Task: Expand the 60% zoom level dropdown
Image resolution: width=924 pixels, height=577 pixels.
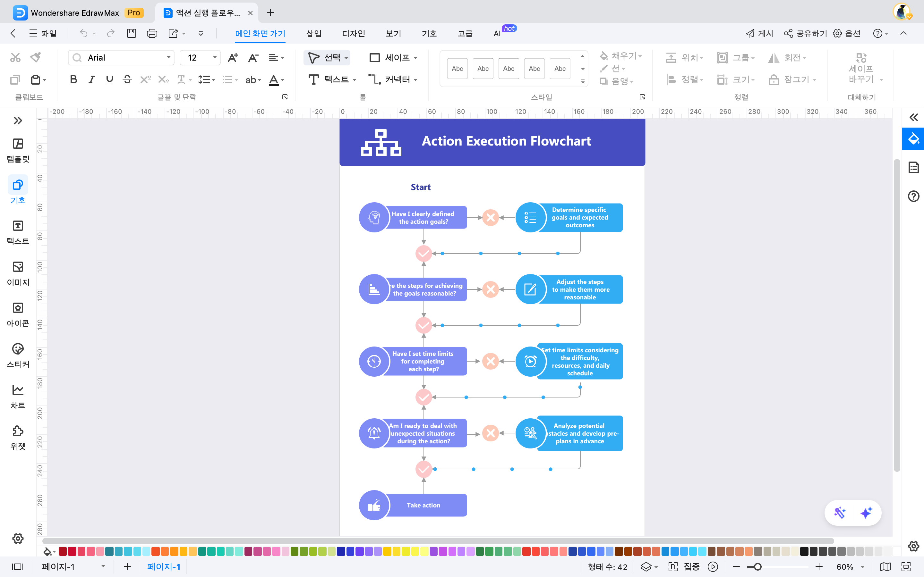Action: [x=862, y=567]
